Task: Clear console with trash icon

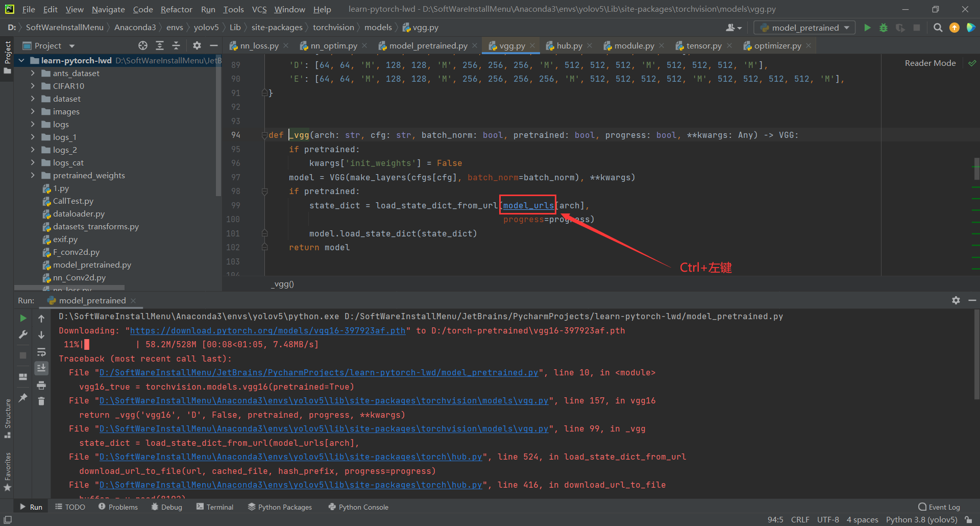Action: click(x=41, y=401)
